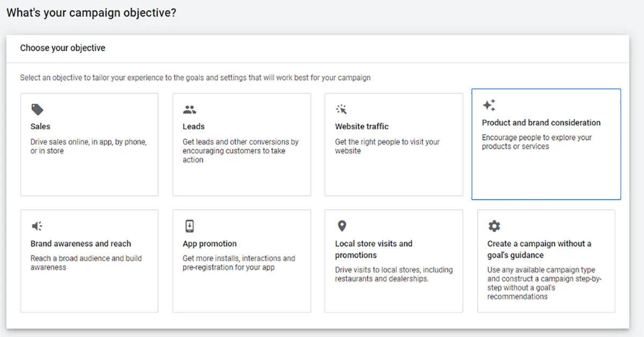Click 'Get the right people to visit' description
Image resolution: width=644 pixels, height=337 pixels.
click(387, 146)
